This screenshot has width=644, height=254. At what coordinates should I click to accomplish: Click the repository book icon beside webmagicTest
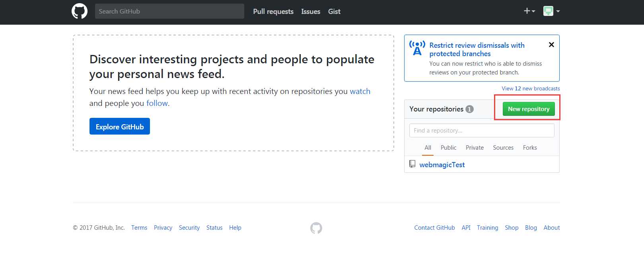[412, 164]
